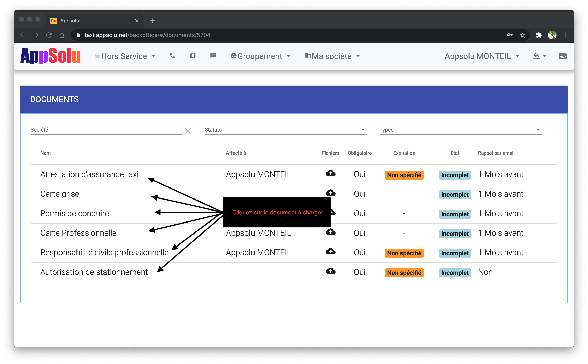Upload file for Autorisation de stationnement
588x364 pixels.
pyautogui.click(x=330, y=271)
